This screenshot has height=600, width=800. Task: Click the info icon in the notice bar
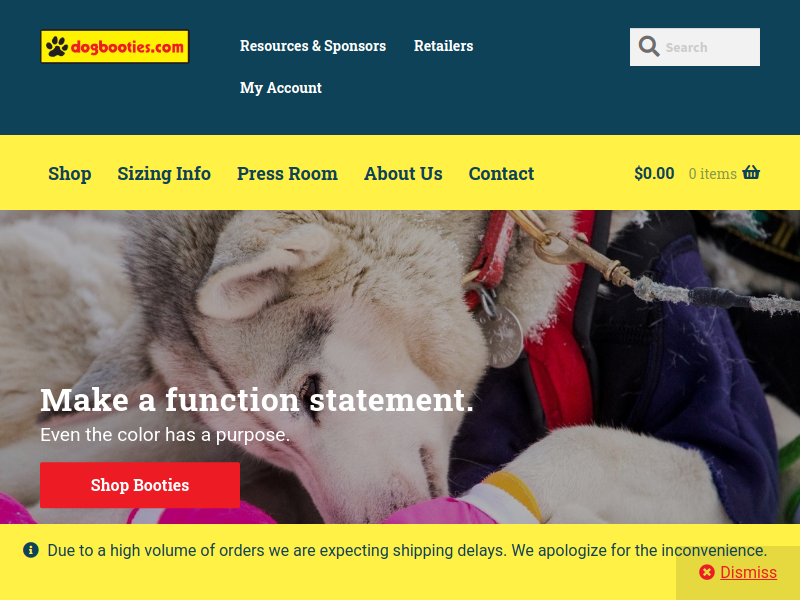coord(31,550)
